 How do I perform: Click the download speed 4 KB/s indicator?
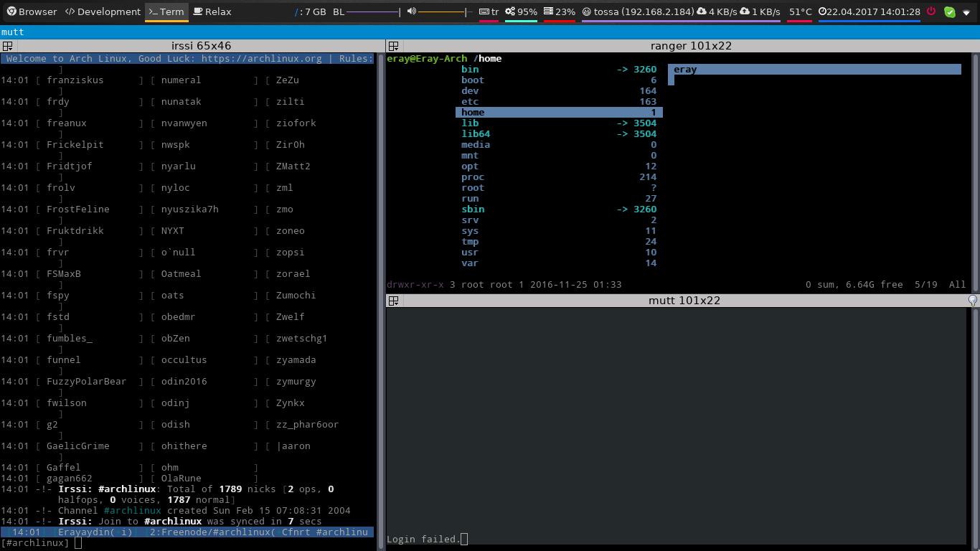(716, 11)
